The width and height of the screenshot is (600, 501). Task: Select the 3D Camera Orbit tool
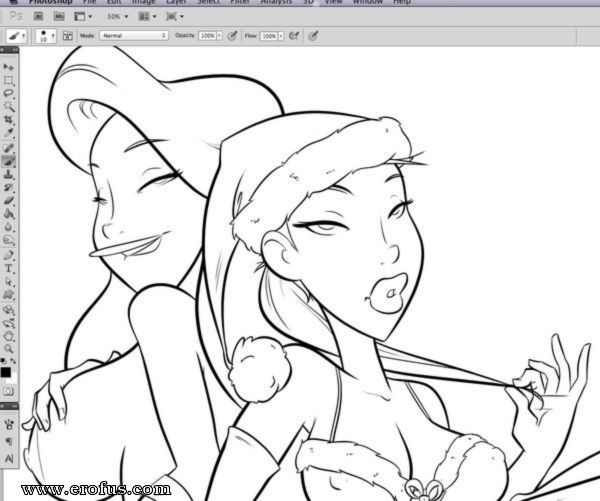[x=8, y=323]
